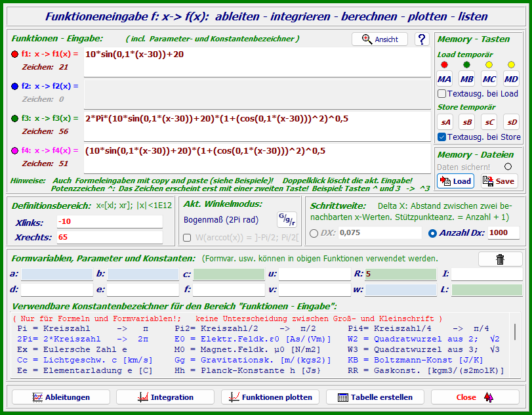Toggle the W(arccot(x)) range checkbox
This screenshot has height=415, width=532.
tap(187, 237)
